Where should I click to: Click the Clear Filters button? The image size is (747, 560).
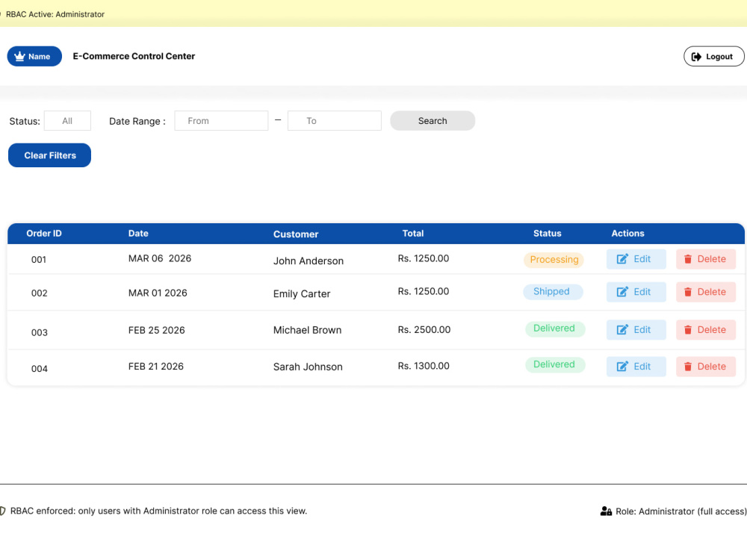coord(49,155)
